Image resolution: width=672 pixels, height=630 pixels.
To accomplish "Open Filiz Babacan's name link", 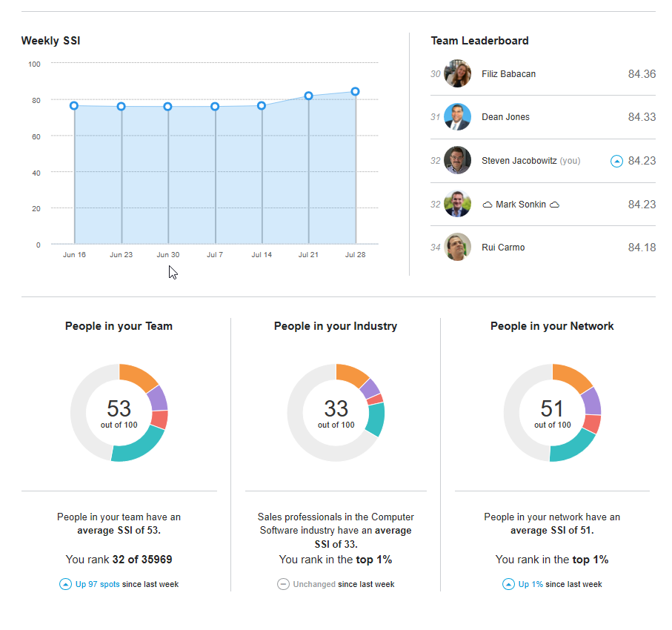I will (508, 74).
